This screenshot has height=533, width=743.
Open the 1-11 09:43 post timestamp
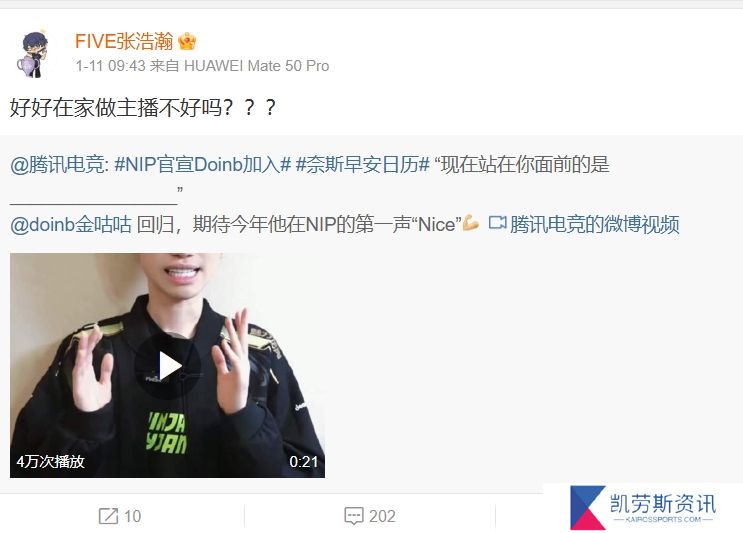coord(110,66)
